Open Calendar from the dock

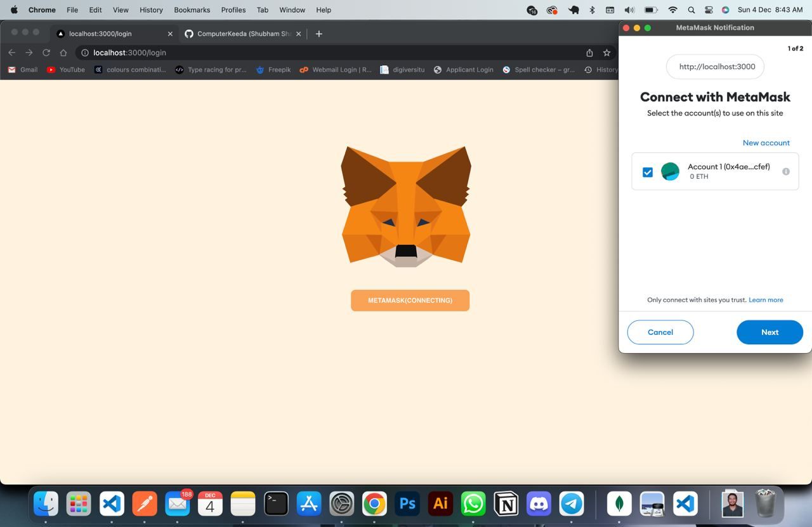click(x=210, y=504)
